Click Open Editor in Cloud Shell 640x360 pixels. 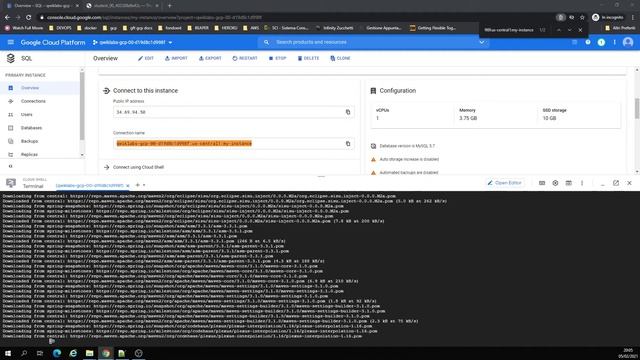point(505,183)
